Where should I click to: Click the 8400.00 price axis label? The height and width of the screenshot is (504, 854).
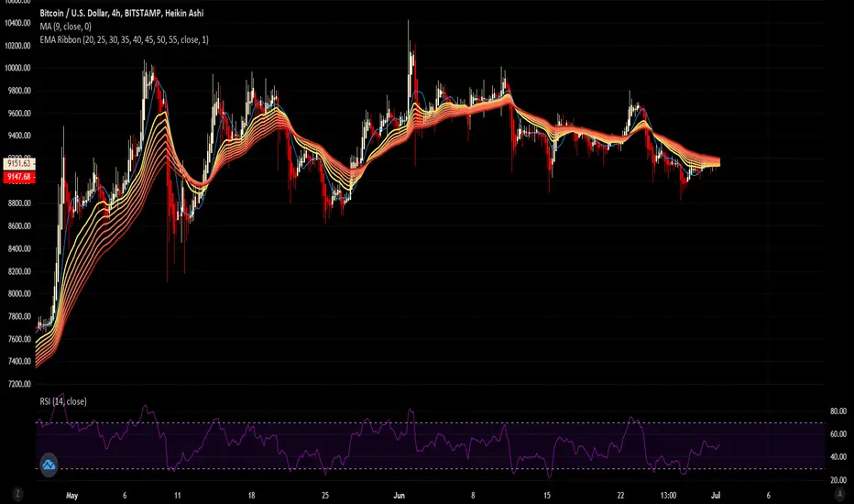click(x=19, y=248)
